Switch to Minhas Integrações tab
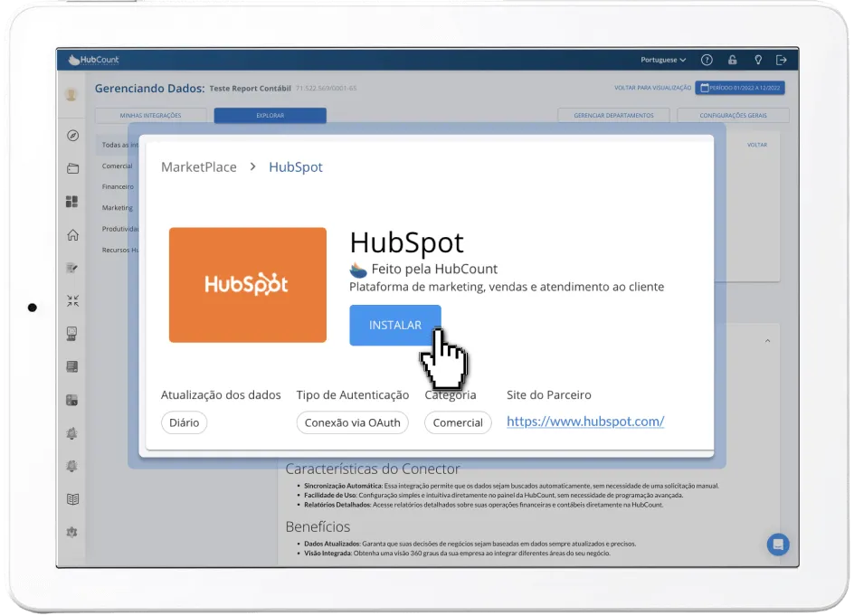The image size is (854, 616). pyautogui.click(x=150, y=116)
